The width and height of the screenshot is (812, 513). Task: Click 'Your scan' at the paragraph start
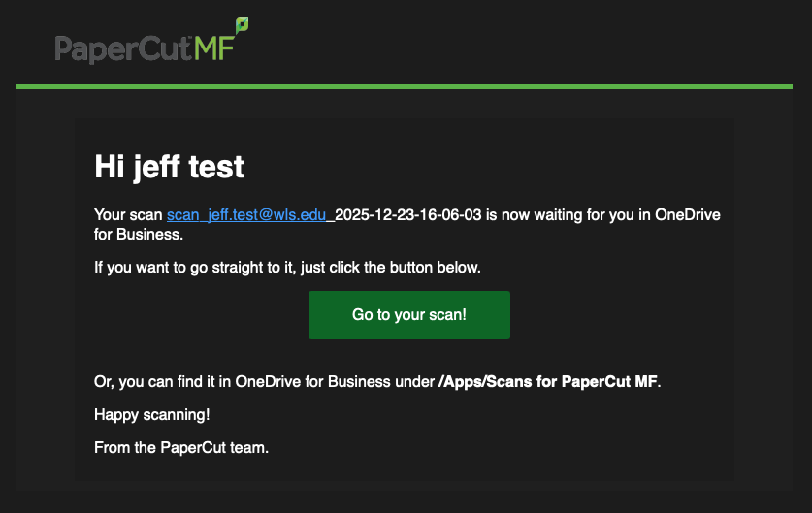(x=128, y=215)
